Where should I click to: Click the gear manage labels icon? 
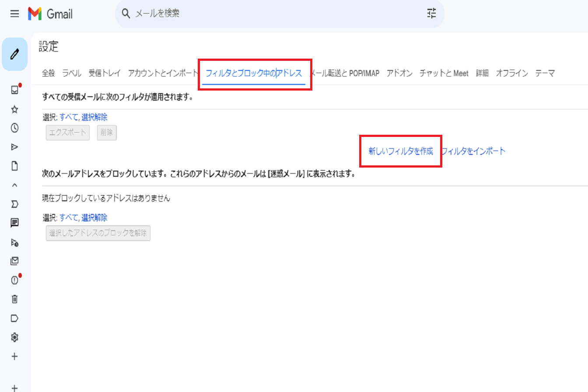[x=14, y=337]
